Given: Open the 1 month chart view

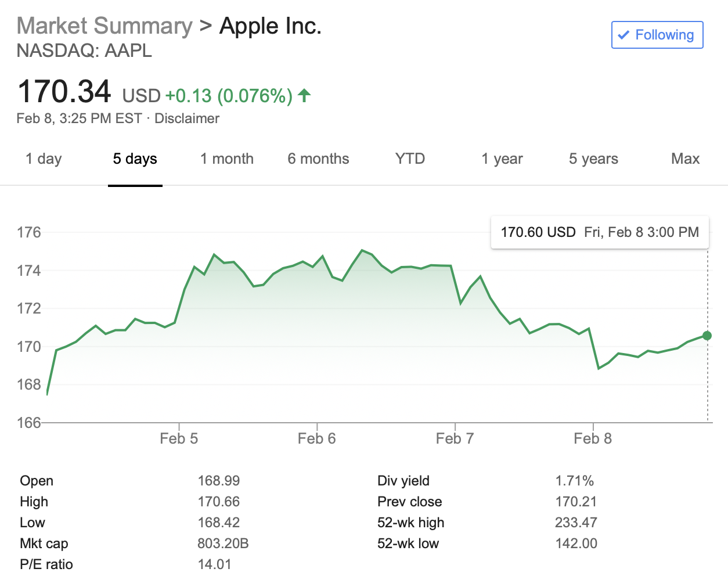Looking at the screenshot, I should coord(226,159).
